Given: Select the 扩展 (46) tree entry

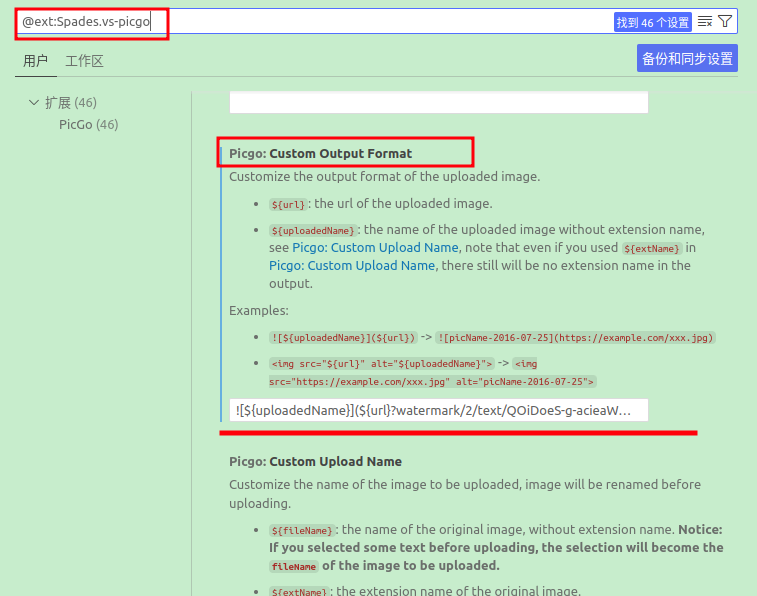Looking at the screenshot, I should point(71,102).
